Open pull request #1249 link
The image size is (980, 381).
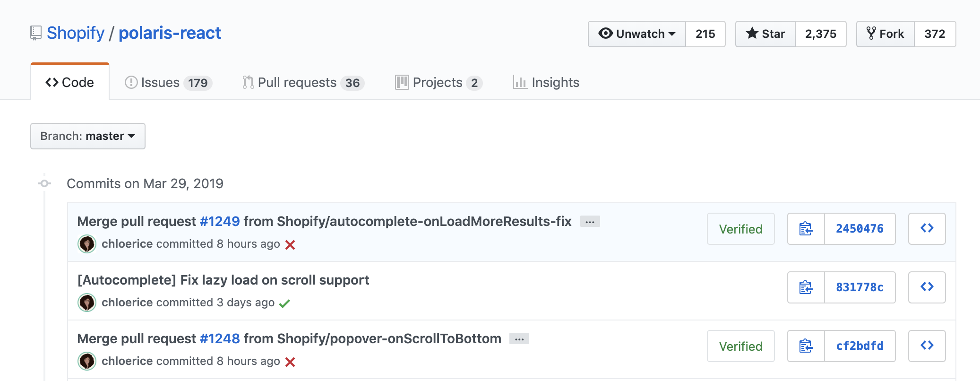(220, 221)
